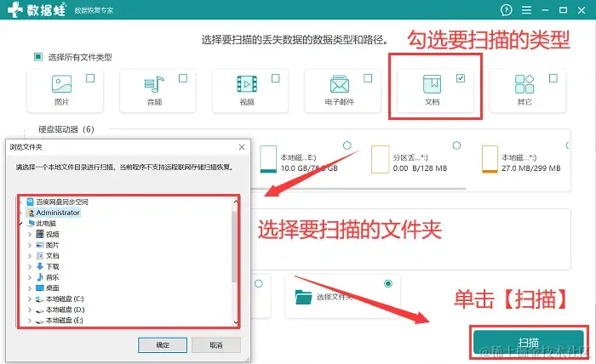
Task: Open the hamburger menu in title bar
Action: point(526,10)
